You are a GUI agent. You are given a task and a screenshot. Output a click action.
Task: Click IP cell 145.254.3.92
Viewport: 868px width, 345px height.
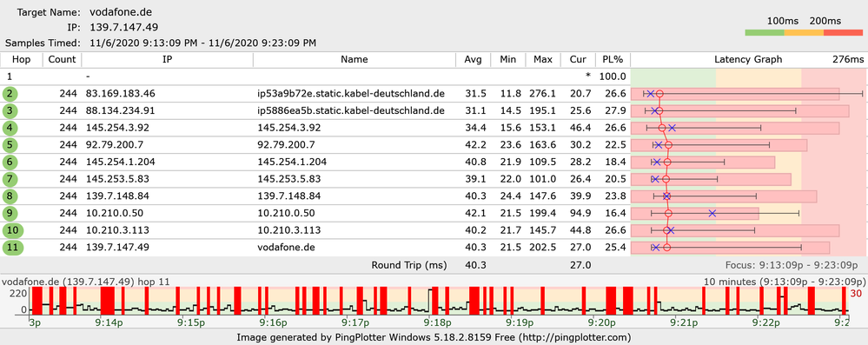coord(117,128)
